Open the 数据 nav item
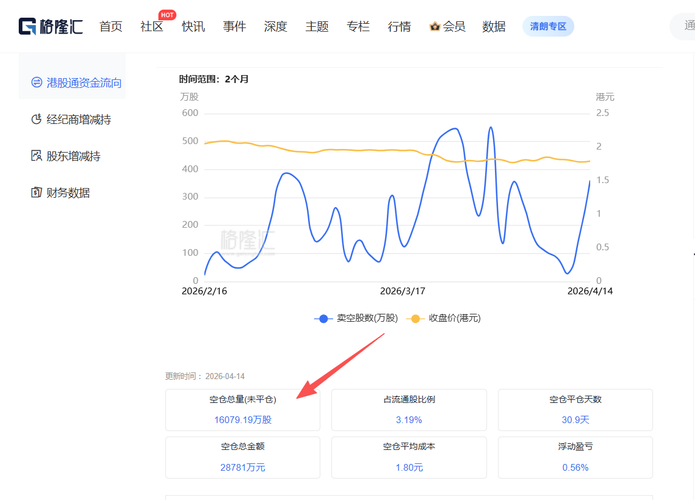The height and width of the screenshot is (500, 695). [494, 27]
